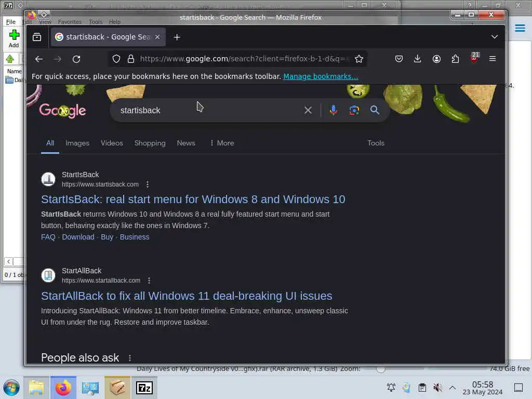Go up one folder in 7-Zip
The image size is (532, 399).
coord(10,59)
